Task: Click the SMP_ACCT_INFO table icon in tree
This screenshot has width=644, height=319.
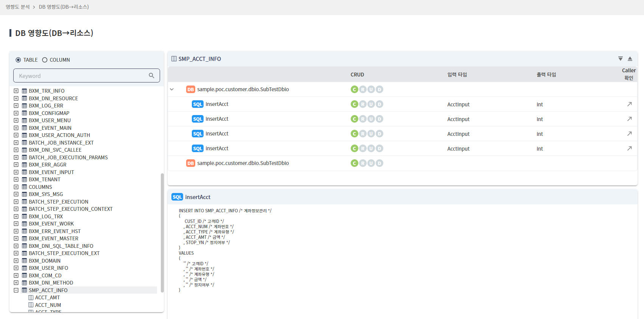Action: pos(24,290)
